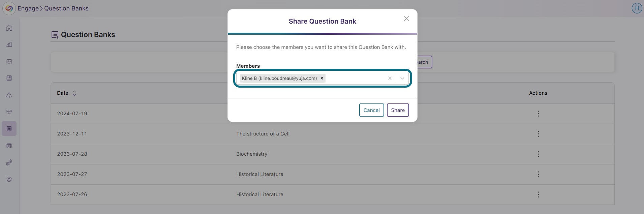Open the user profile avatar H
Screen dimensions: 644x214
pos(637,8)
